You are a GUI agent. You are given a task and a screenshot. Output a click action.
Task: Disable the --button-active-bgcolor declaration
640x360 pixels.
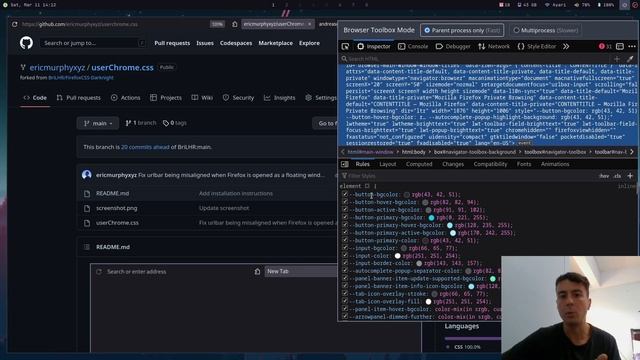tap(345, 209)
